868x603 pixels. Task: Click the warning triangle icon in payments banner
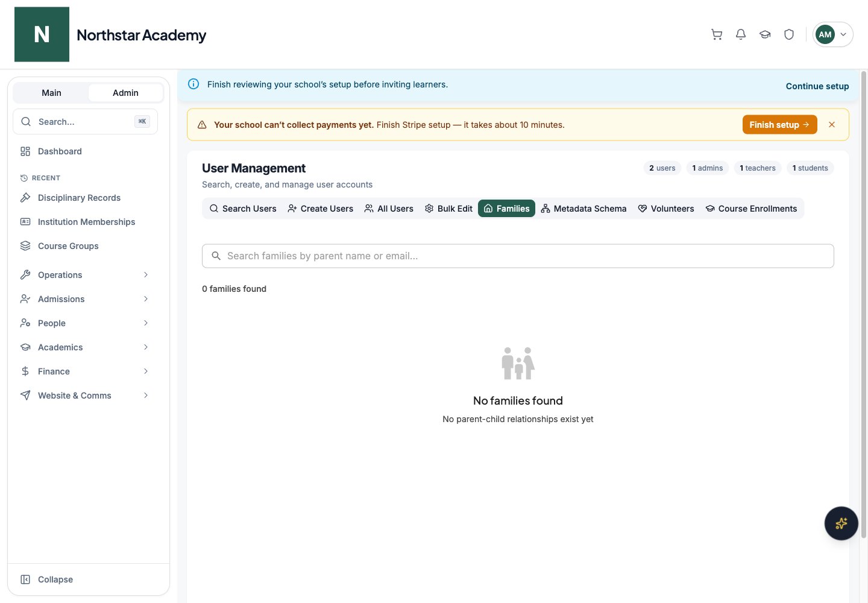click(202, 125)
